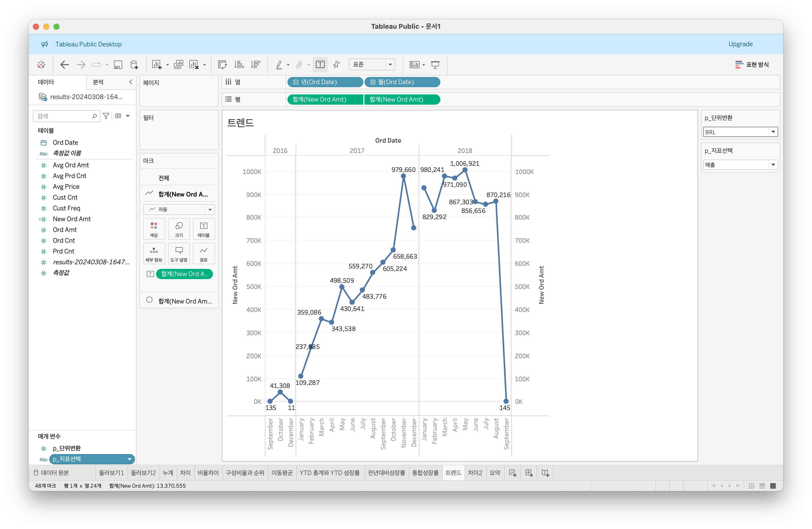Open the p_단위변환 BRL dropdown

[x=773, y=132]
